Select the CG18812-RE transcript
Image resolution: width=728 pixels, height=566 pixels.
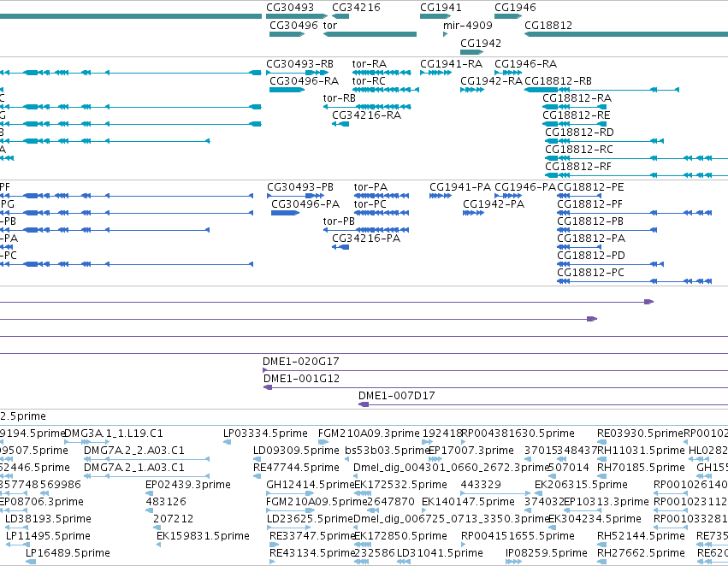pyautogui.click(x=574, y=124)
